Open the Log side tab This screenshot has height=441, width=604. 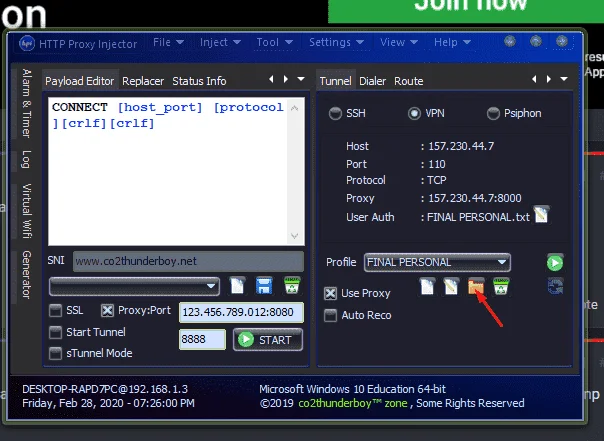(26, 159)
